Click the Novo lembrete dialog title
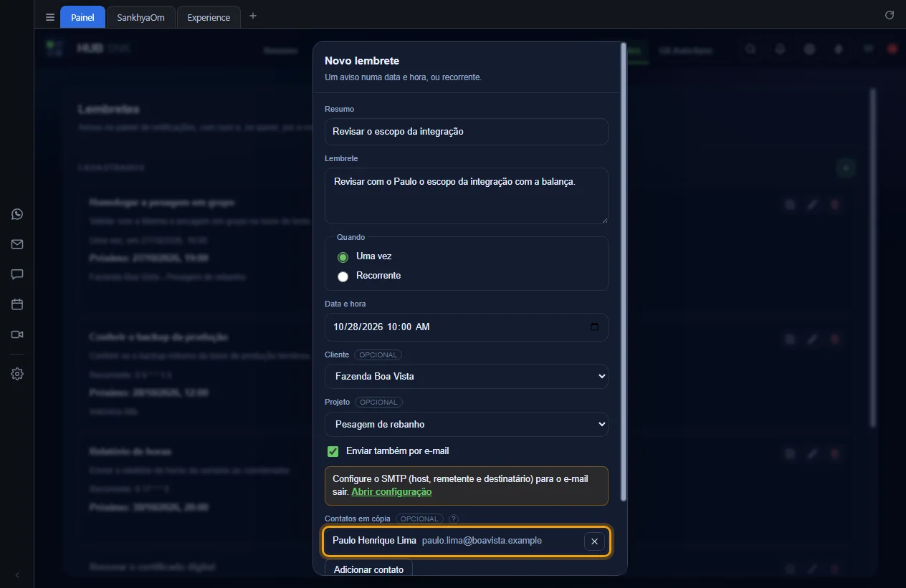This screenshot has height=588, width=906. coord(362,61)
